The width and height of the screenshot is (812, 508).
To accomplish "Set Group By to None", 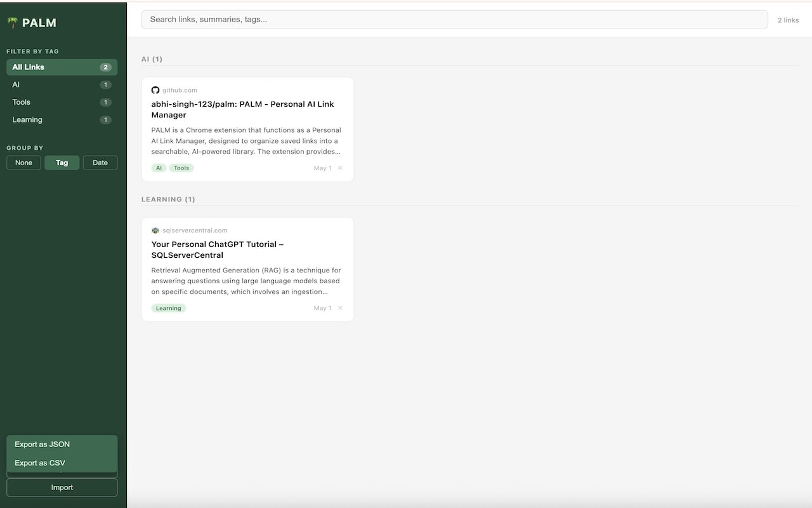I will click(23, 163).
